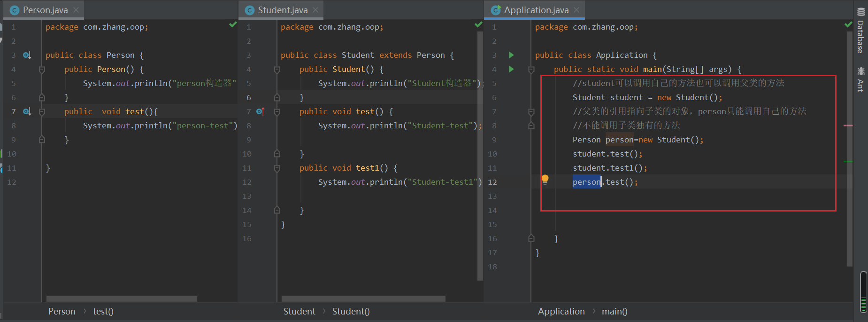The height and width of the screenshot is (322, 868).
Task: Open the Ant tool window
Action: pyautogui.click(x=860, y=79)
